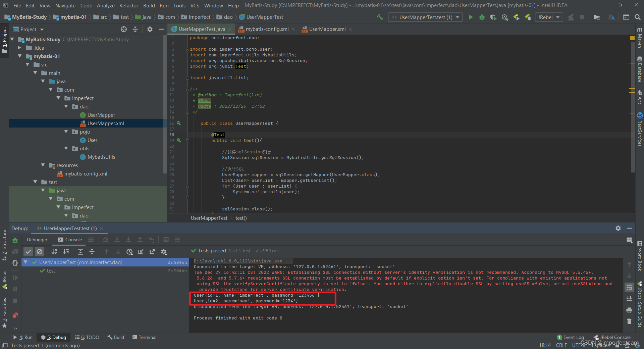Switch to the Debugger tab

coord(37,240)
